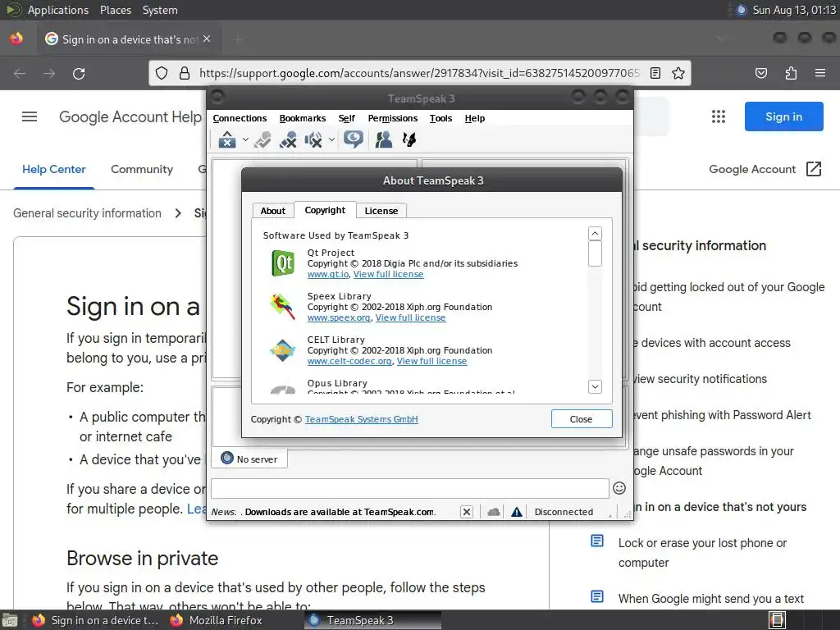Screen dimensions: 840x630
Task: Open the Google Account external link
Action: [x=765, y=169]
